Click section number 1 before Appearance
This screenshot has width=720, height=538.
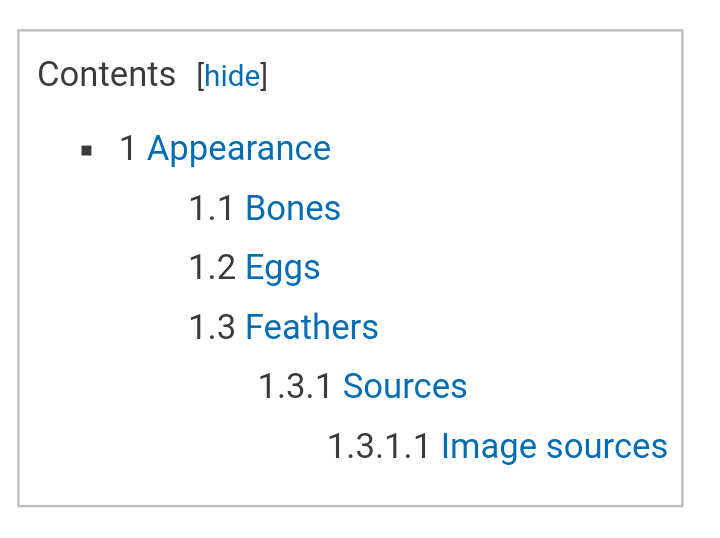point(128,149)
